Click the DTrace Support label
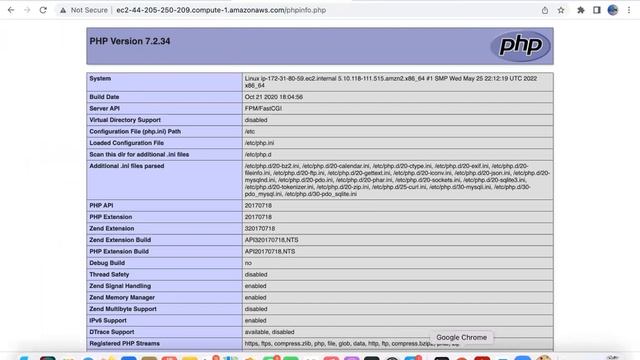 pos(111,332)
